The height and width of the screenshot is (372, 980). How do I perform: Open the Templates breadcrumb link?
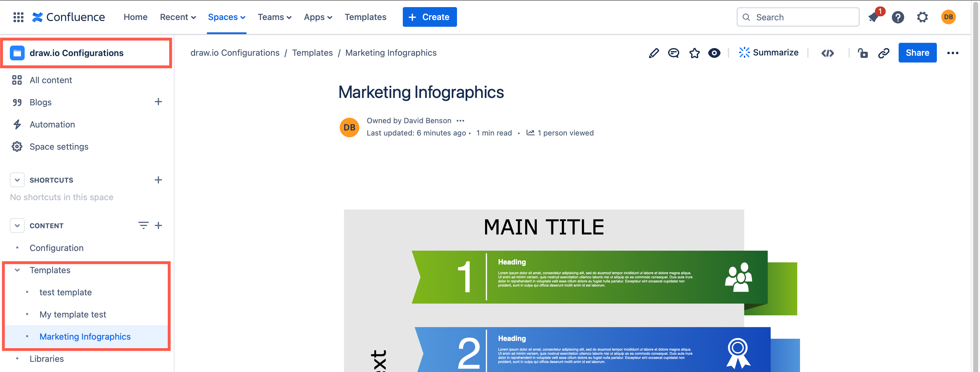click(x=312, y=53)
